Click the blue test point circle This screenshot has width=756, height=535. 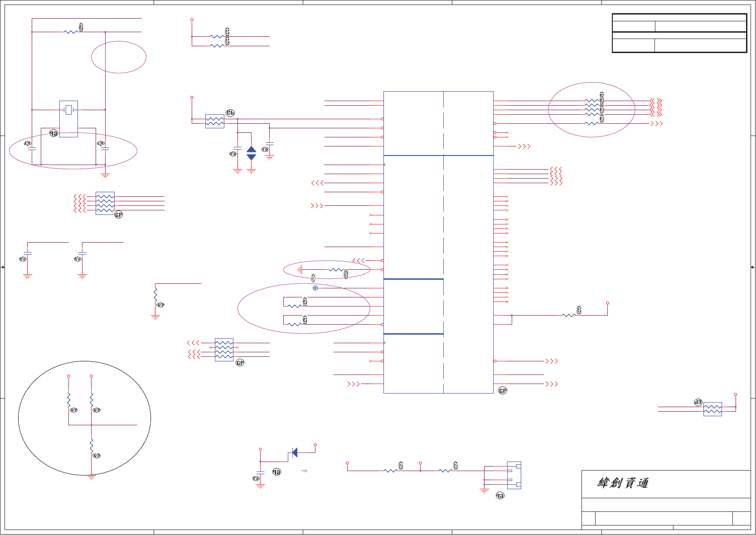pyautogui.click(x=315, y=288)
